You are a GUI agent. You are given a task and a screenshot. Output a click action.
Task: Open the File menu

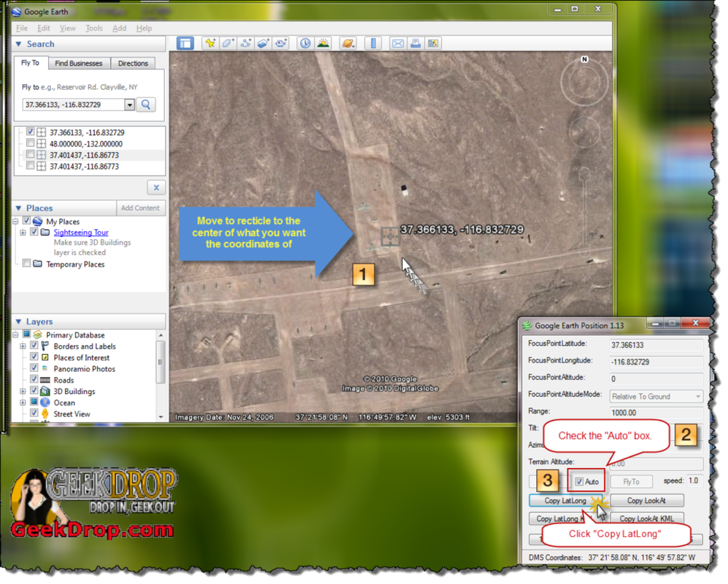22,28
